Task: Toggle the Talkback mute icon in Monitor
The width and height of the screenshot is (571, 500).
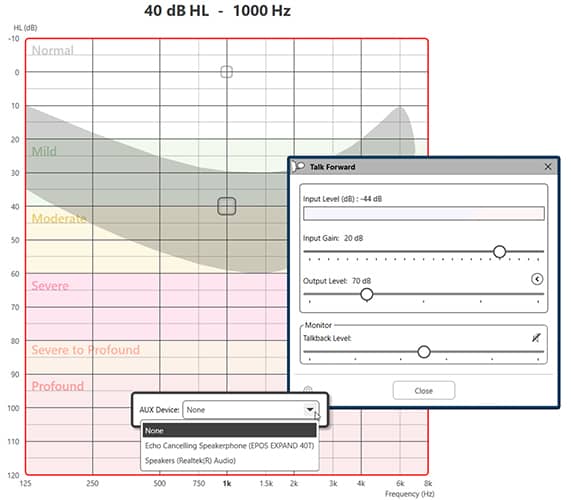Action: (536, 338)
